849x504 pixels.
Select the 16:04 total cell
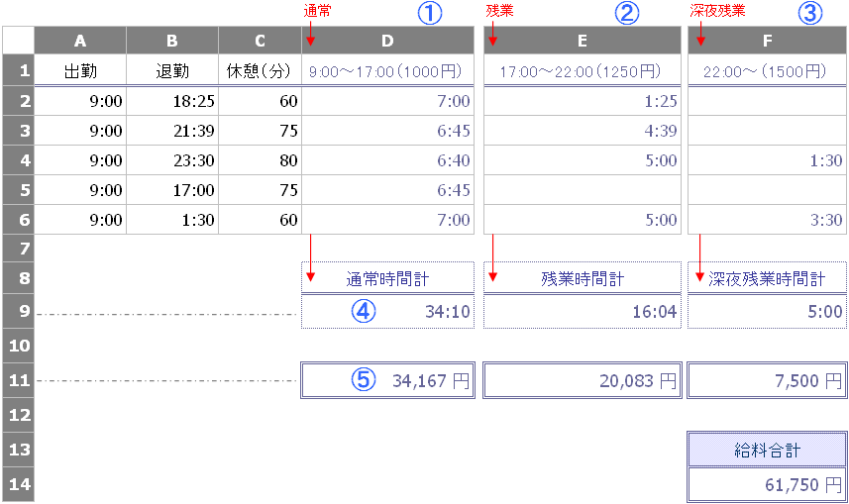coord(583,311)
